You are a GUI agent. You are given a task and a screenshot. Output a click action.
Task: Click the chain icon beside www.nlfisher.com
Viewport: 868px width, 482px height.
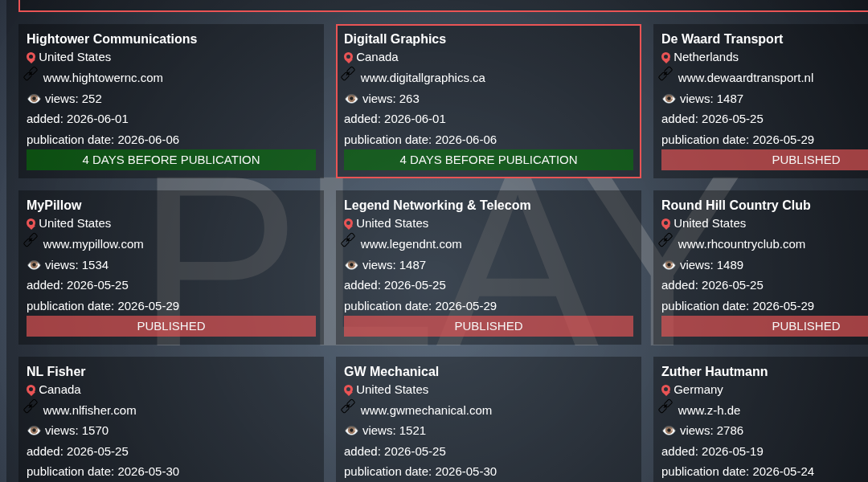[31, 407]
